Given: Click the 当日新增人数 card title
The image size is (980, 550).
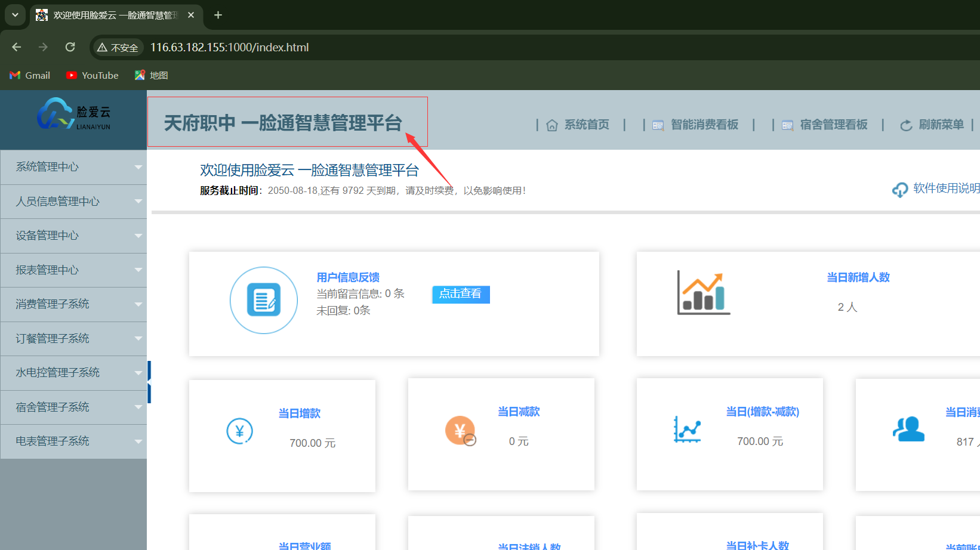Looking at the screenshot, I should pyautogui.click(x=858, y=277).
